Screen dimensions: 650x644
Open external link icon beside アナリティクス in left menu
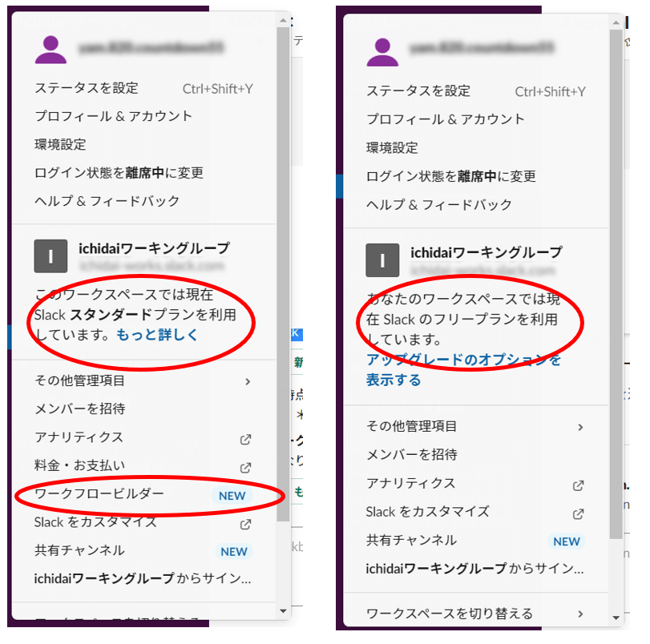(246, 439)
